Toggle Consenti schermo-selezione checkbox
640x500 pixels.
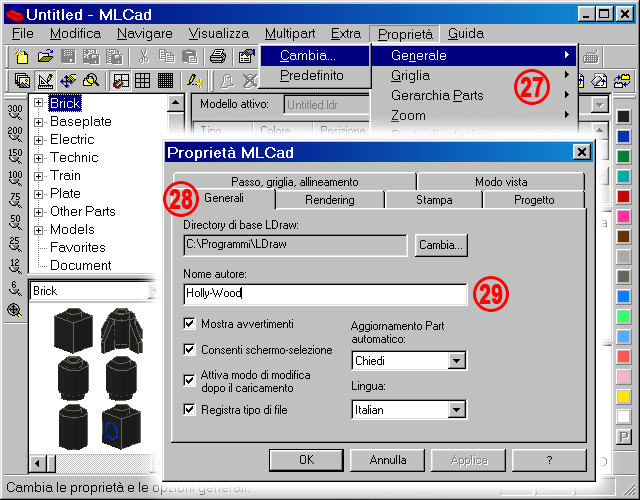[189, 349]
